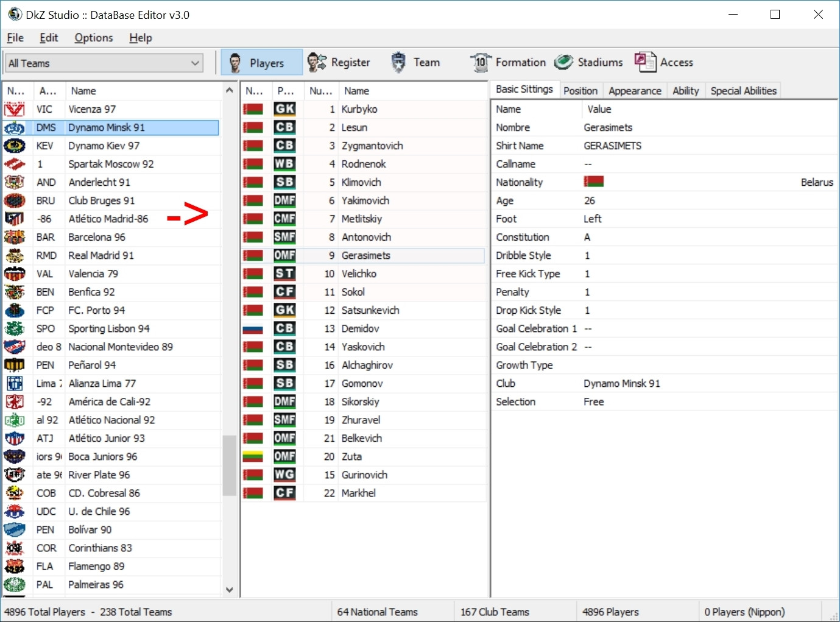This screenshot has width=840, height=622.
Task: Click the Age value 26
Action: pyautogui.click(x=590, y=200)
